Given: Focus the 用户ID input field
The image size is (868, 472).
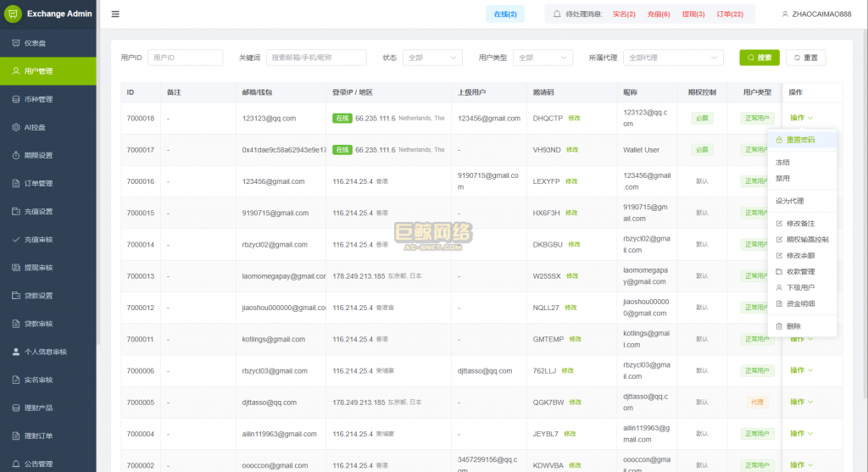Looking at the screenshot, I should pos(186,58).
